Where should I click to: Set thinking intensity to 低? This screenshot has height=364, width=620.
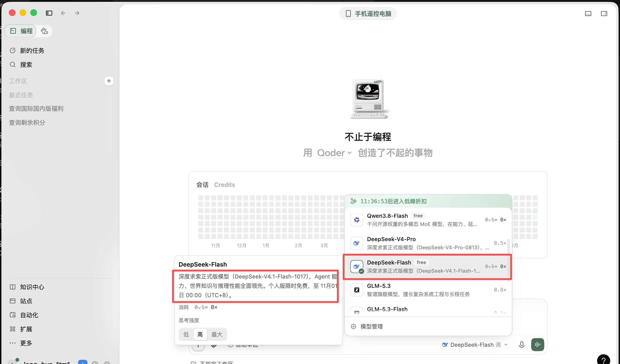coord(186,335)
